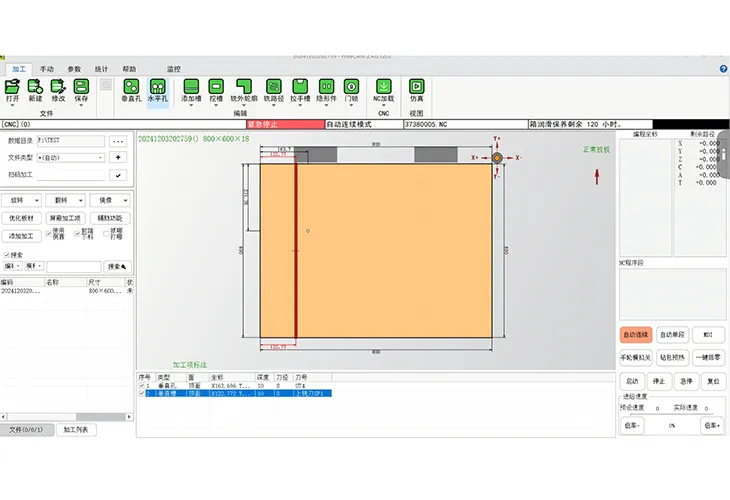Screen dimensions: 730x500
Task: Expand the 旋转 rotate dropdown
Action: point(23,200)
